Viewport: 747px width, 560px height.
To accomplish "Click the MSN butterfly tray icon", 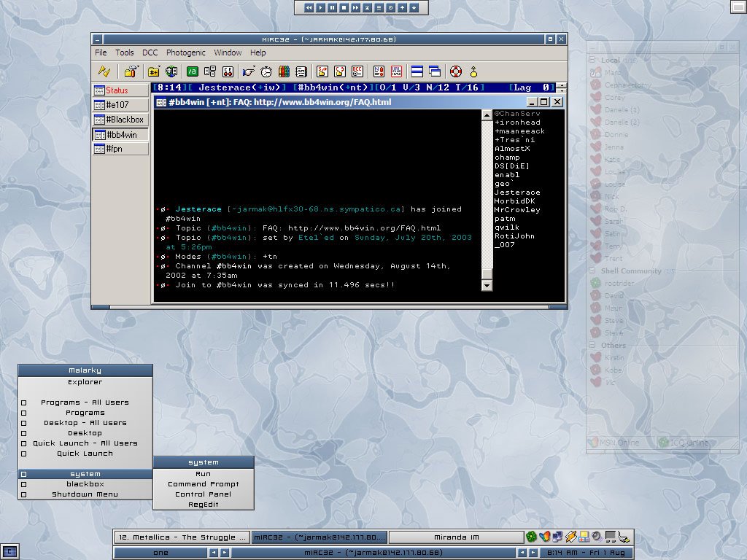I will (x=544, y=537).
